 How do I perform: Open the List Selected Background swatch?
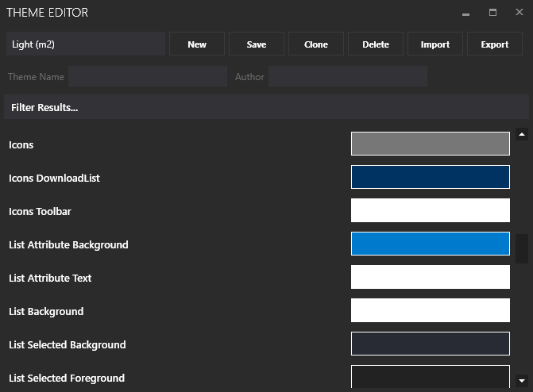(x=431, y=344)
